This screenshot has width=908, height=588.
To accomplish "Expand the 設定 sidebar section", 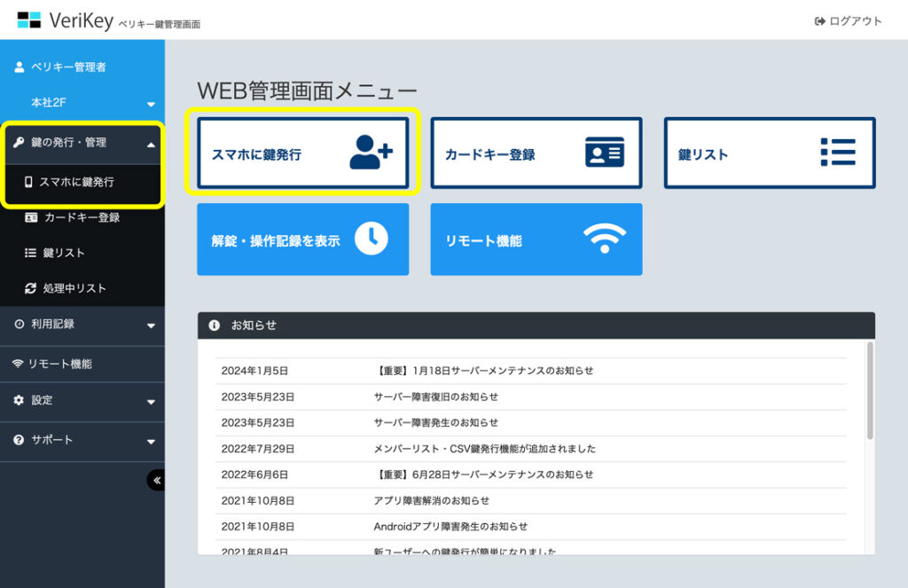I will tap(151, 402).
